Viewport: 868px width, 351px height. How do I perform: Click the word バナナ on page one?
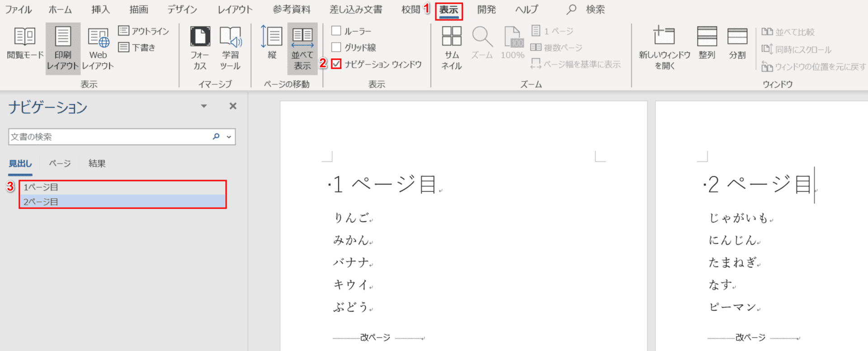point(350,262)
